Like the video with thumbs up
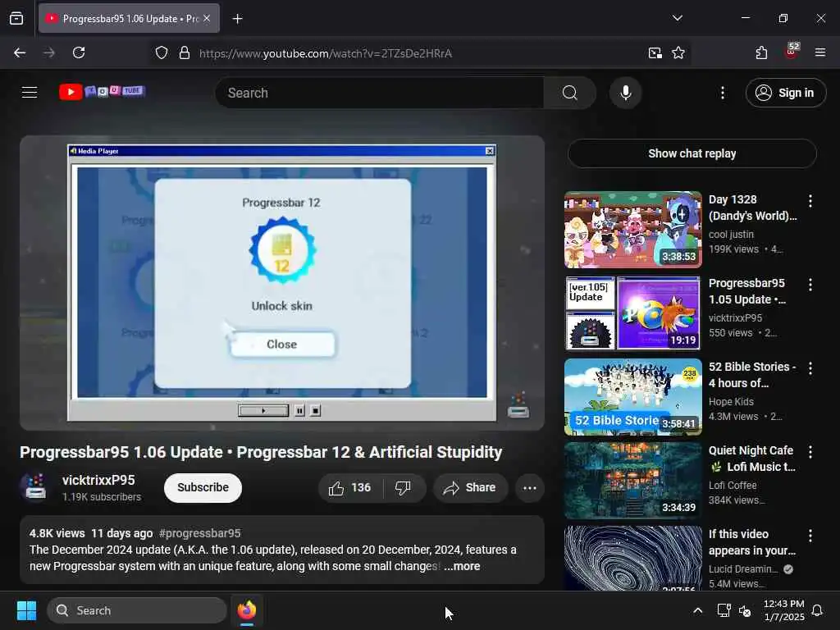This screenshot has height=630, width=840. pyautogui.click(x=349, y=487)
